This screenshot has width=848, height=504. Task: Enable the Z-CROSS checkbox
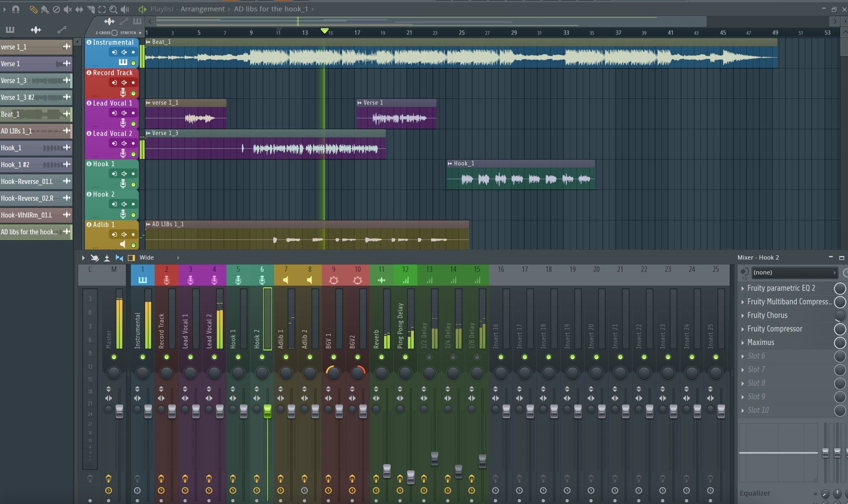[x=115, y=33]
